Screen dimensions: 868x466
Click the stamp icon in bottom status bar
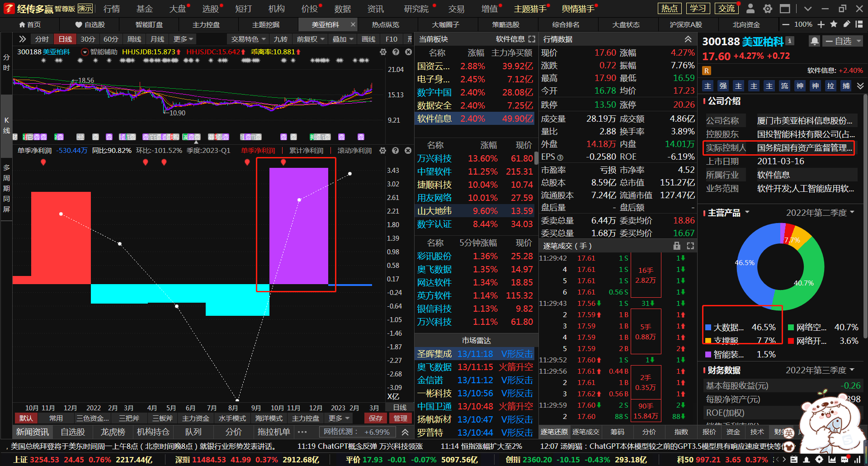click(x=807, y=460)
